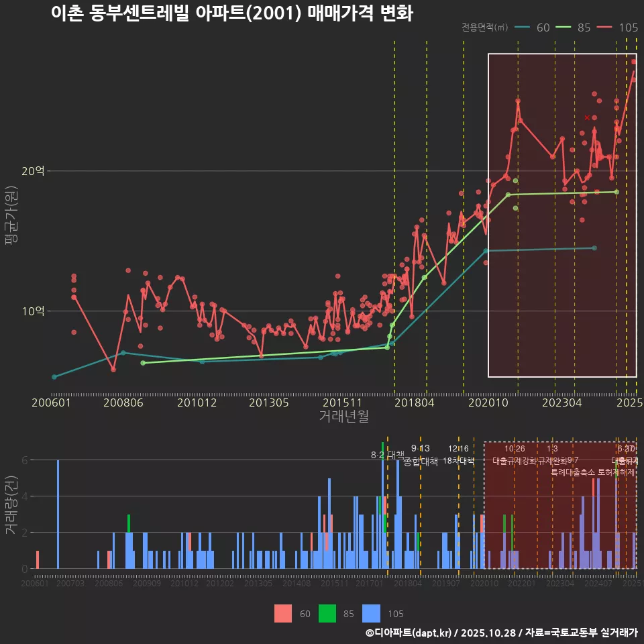
Task: Click the blue 105 swatch in bottom legend
Action: tap(371, 613)
